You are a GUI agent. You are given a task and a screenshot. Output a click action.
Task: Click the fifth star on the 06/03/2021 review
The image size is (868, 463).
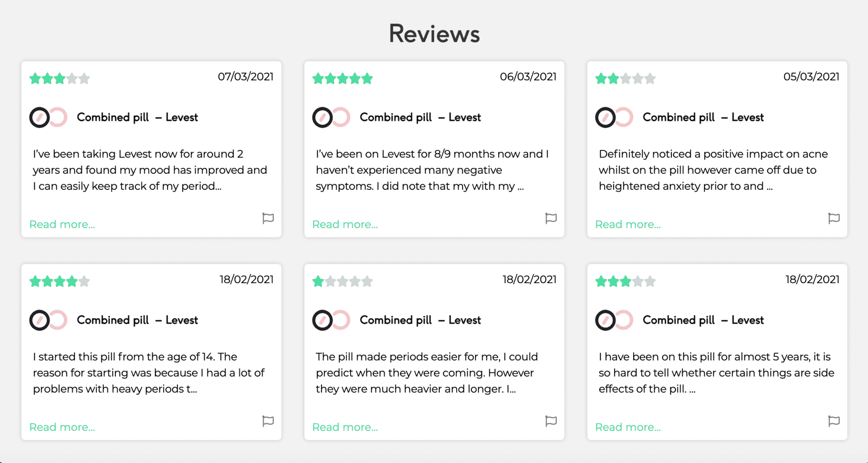tap(367, 79)
